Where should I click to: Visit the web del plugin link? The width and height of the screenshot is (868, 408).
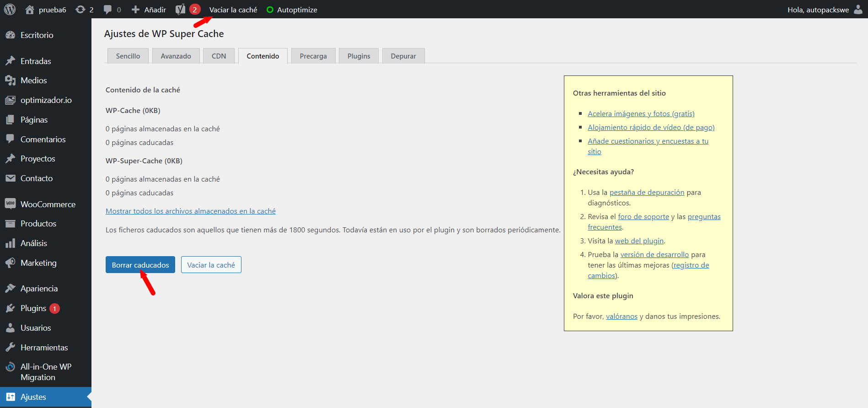pos(639,241)
